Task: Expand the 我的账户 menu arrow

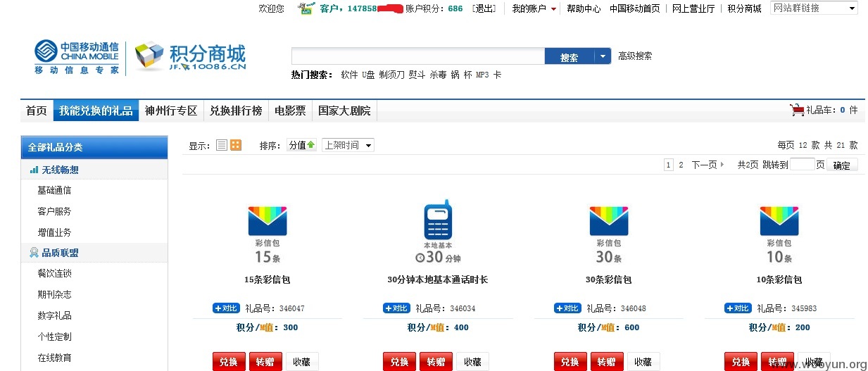Action: 553,9
